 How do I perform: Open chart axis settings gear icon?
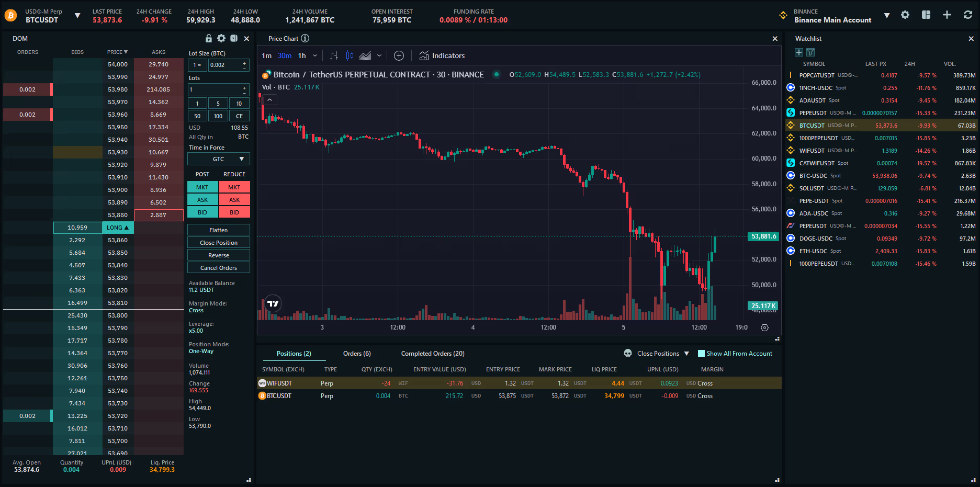(x=764, y=327)
